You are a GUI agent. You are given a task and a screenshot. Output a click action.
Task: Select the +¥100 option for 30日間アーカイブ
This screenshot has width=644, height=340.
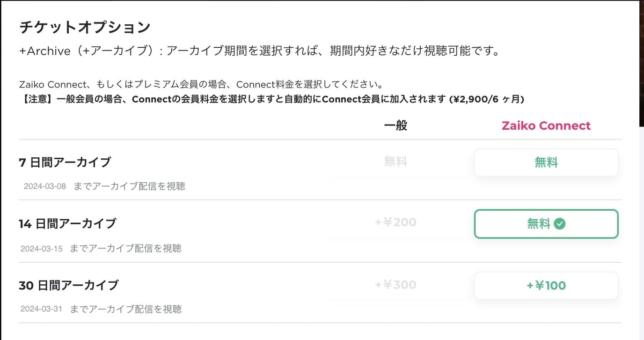point(546,285)
